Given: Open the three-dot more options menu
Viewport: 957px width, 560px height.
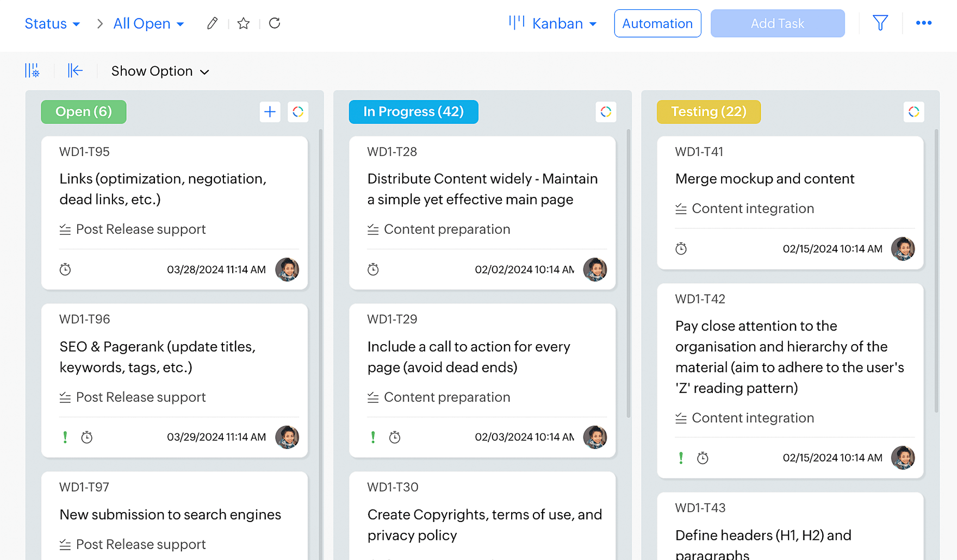Looking at the screenshot, I should (923, 23).
